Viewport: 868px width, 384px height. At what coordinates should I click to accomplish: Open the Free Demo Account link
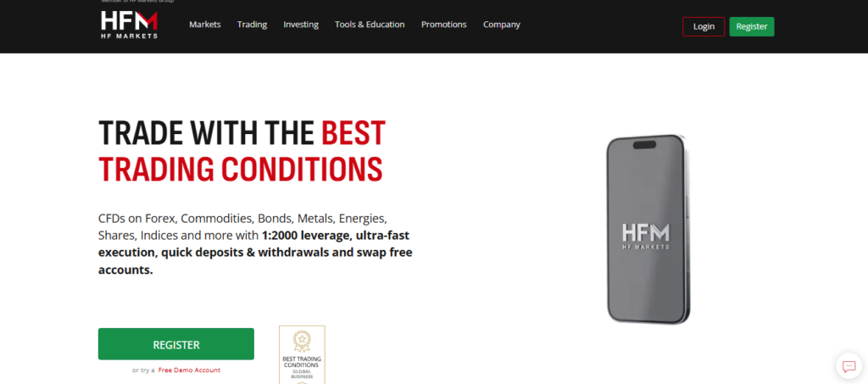pyautogui.click(x=189, y=370)
